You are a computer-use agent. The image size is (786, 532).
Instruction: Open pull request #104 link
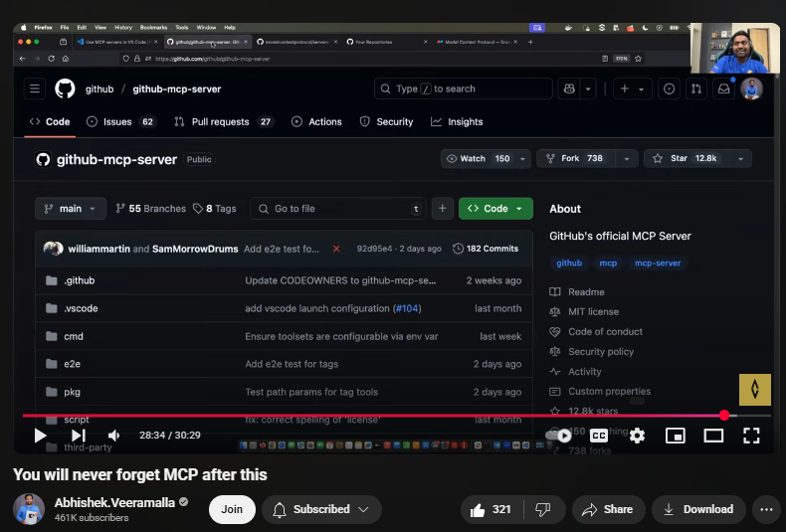pyautogui.click(x=407, y=308)
